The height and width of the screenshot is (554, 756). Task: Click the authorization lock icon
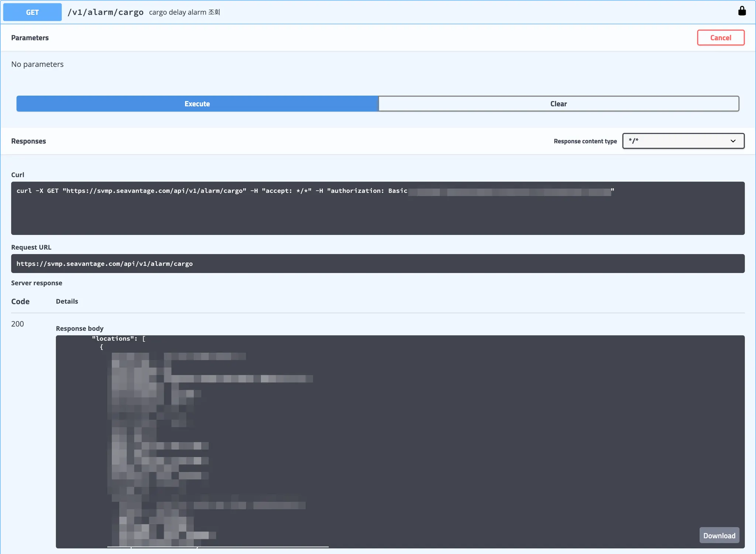click(742, 11)
